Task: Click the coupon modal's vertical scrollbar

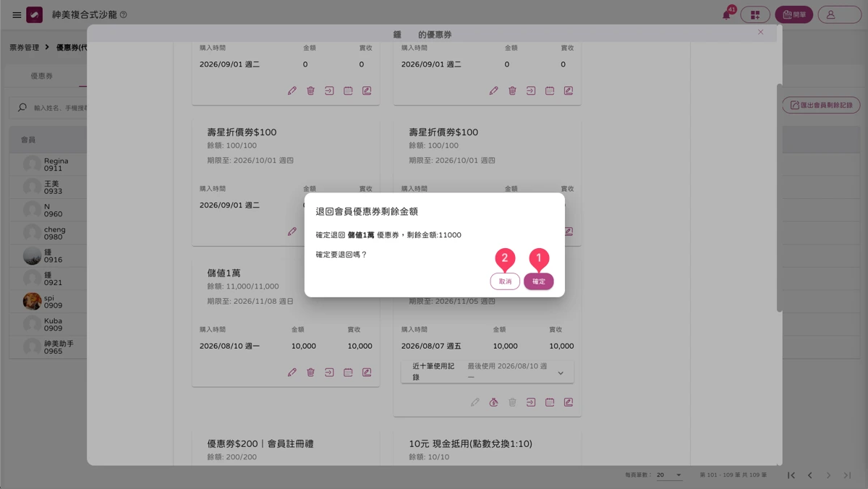Action: point(779,198)
